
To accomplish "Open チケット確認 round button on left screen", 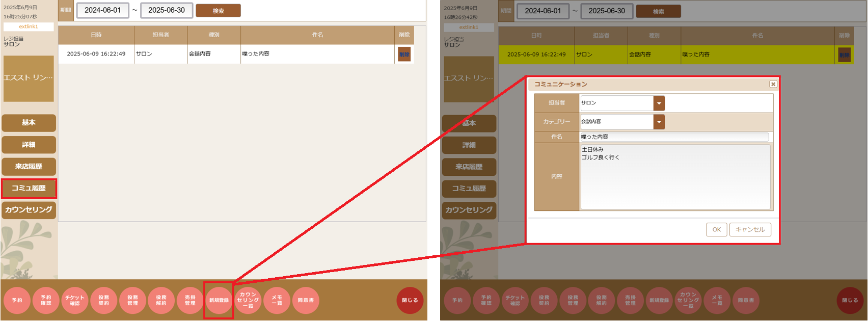I will pyautogui.click(x=75, y=300).
